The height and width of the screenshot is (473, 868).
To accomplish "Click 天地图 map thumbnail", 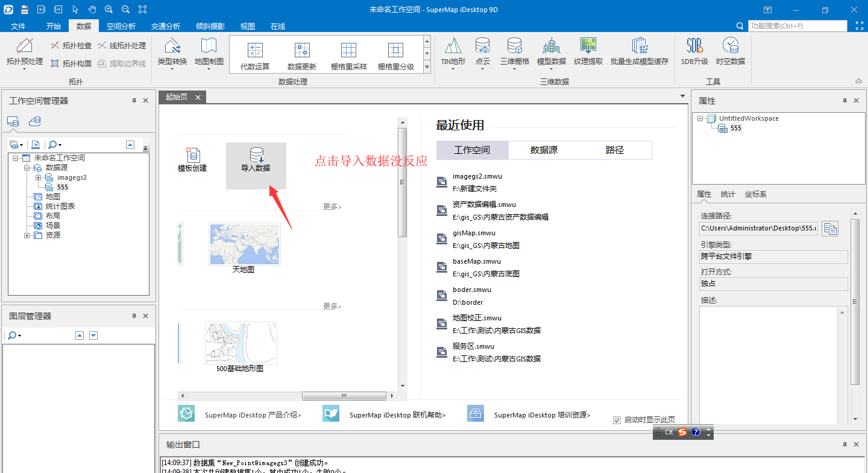I will [244, 244].
